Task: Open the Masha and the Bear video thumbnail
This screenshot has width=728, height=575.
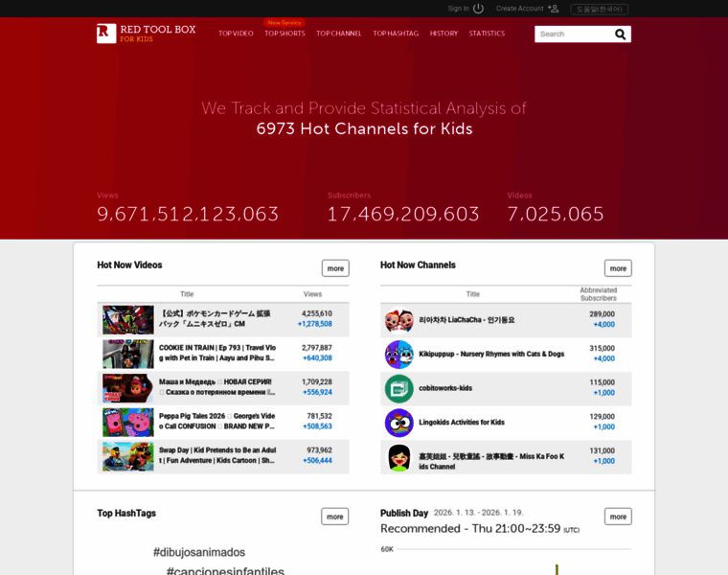Action: point(128,388)
